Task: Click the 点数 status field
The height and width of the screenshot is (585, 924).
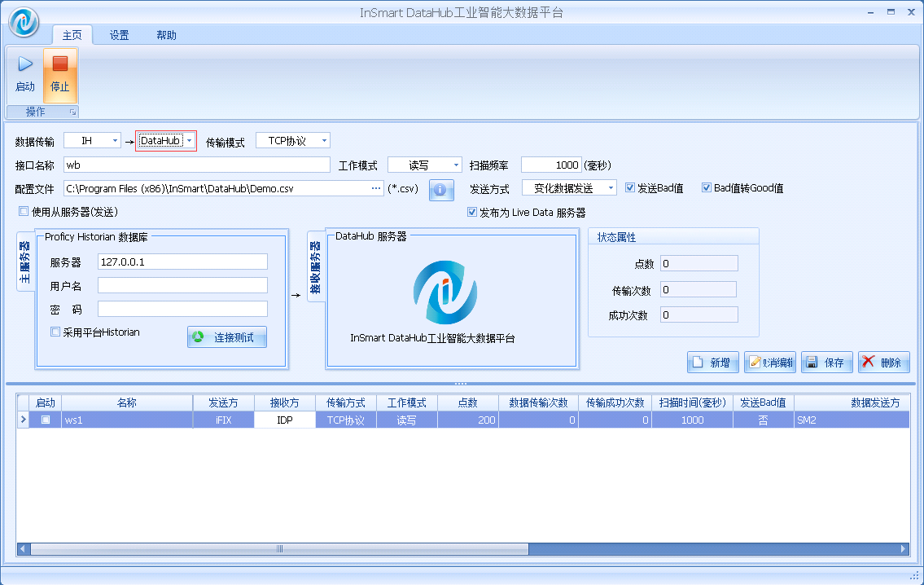Action: 698,264
